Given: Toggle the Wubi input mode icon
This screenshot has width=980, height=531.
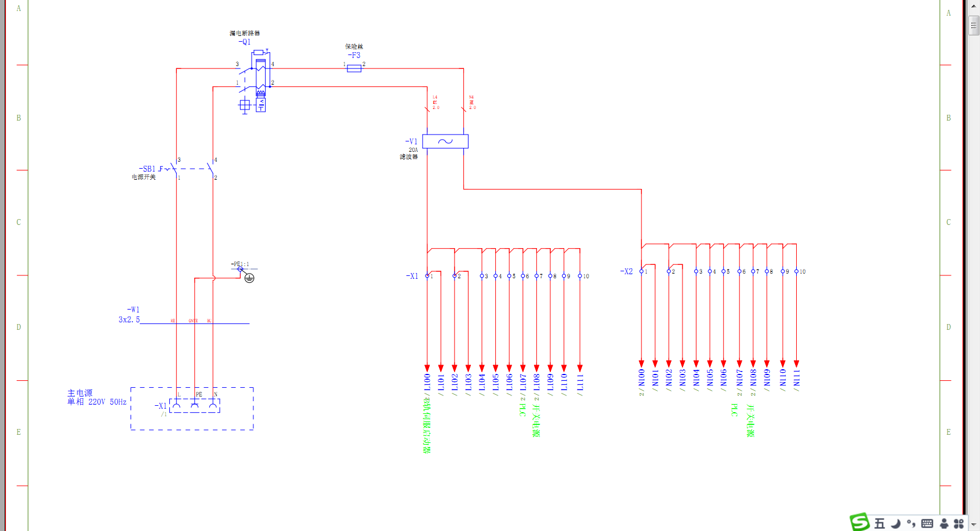Looking at the screenshot, I should [880, 523].
